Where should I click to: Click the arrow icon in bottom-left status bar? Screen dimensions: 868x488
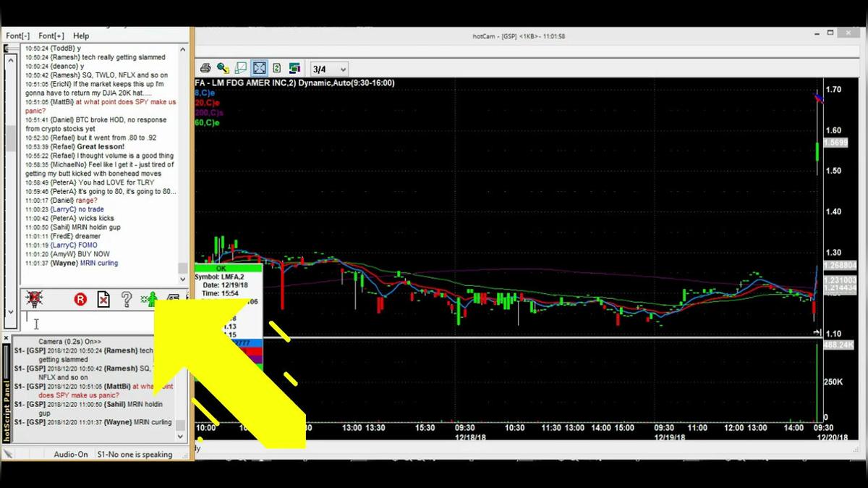click(x=8, y=454)
